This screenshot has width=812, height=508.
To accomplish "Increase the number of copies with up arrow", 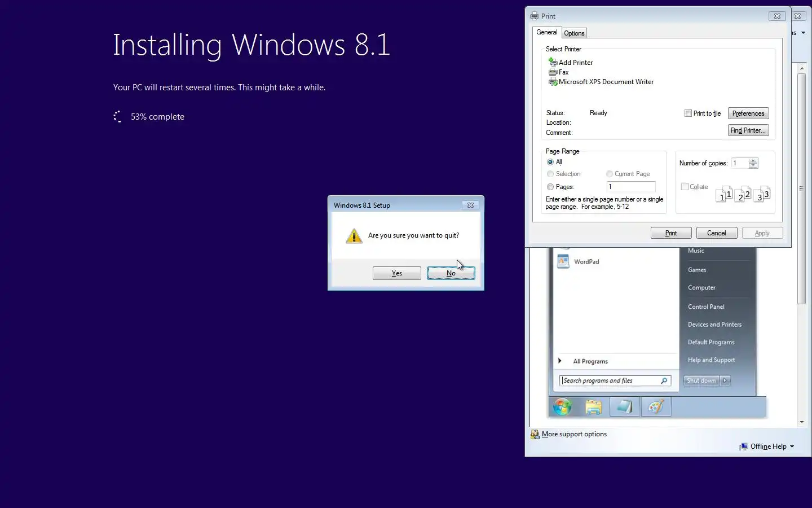I will (x=753, y=161).
